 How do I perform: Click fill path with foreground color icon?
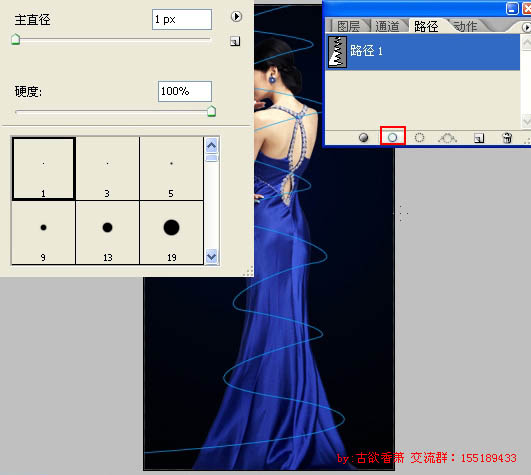[363, 137]
